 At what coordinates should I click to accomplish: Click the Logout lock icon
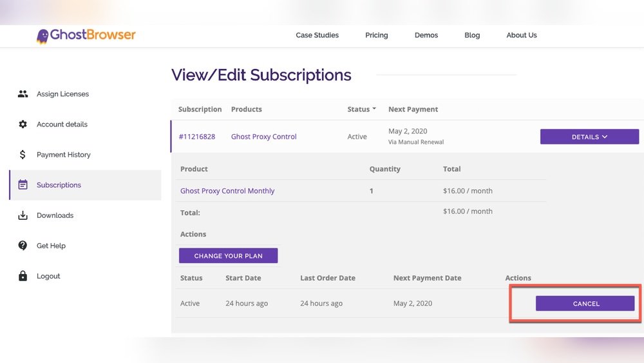[x=23, y=276]
